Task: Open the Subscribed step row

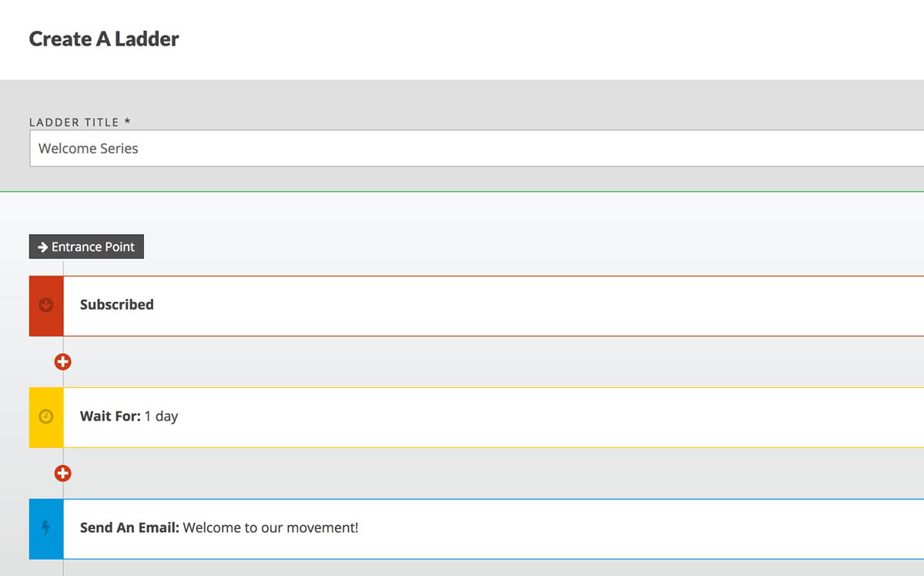Action: pos(493,306)
